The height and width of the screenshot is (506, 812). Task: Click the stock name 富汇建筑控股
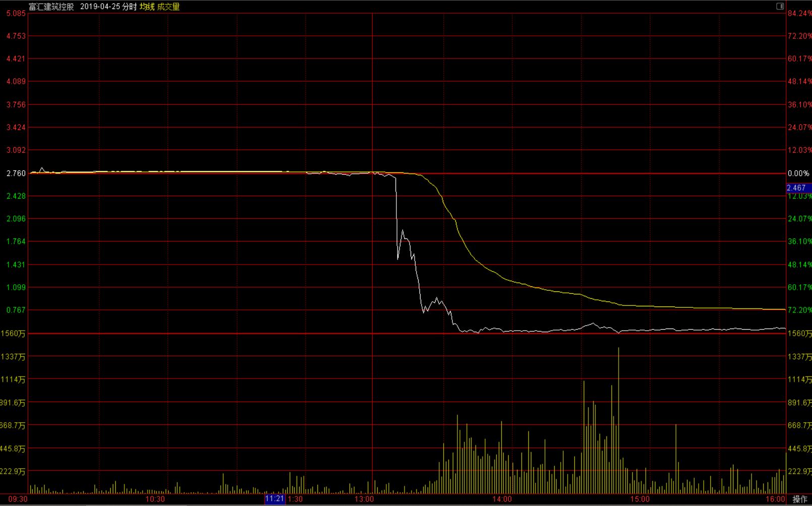point(51,7)
